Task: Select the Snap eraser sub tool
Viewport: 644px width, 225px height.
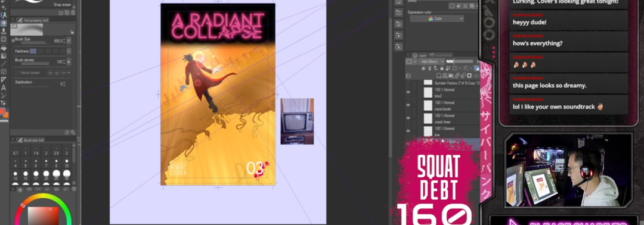Action: (x=63, y=5)
